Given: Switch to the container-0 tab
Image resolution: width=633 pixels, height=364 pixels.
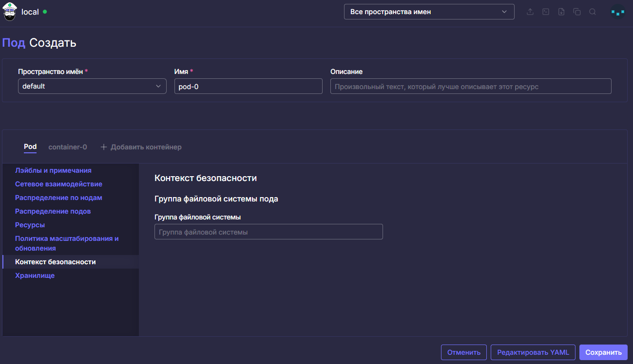Looking at the screenshot, I should pyautogui.click(x=68, y=147).
